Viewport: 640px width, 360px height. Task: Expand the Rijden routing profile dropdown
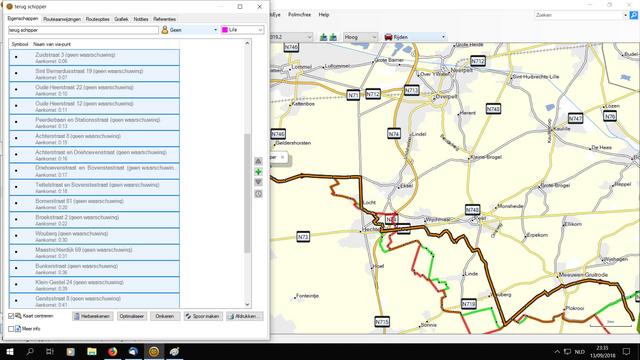click(x=415, y=37)
